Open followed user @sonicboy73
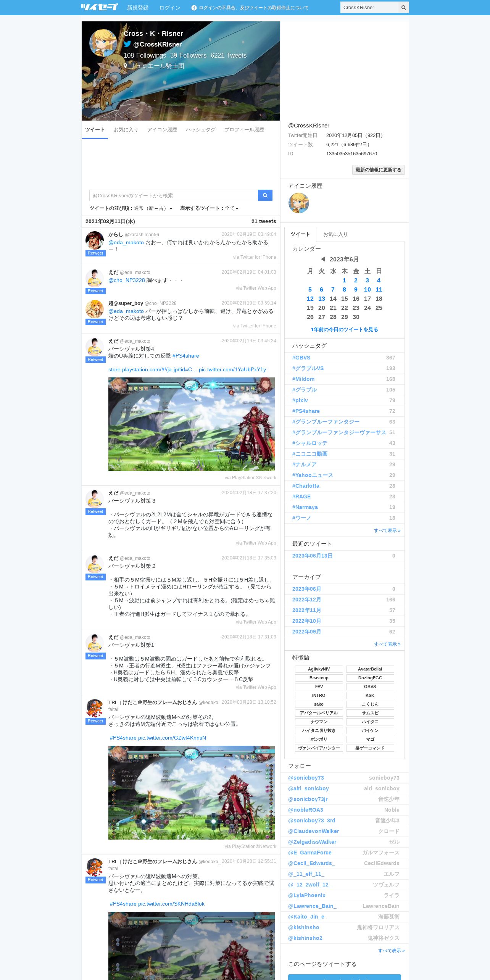Viewport: 490px width, 980px height. coord(306,778)
